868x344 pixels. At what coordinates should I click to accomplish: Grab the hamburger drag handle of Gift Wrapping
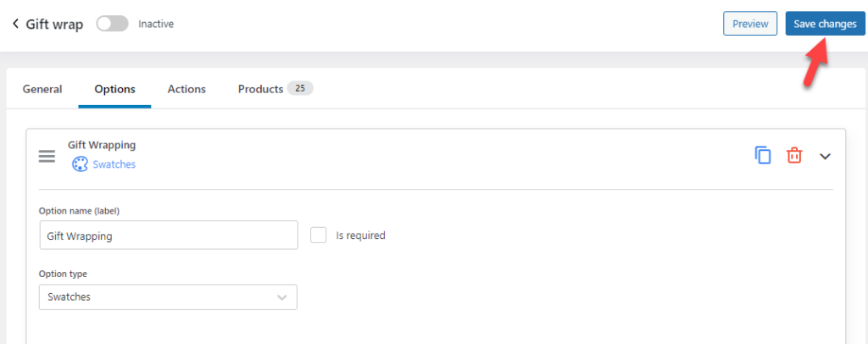pos(47,157)
